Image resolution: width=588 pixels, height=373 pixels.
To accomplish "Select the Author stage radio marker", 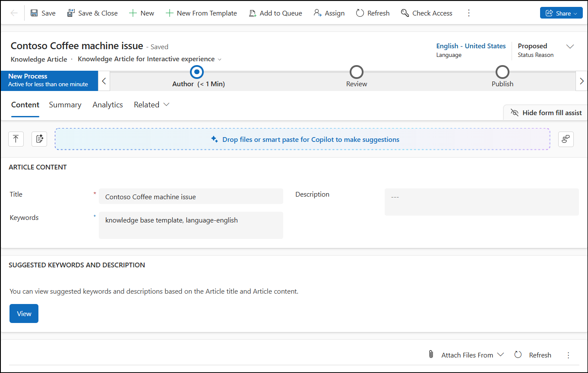I will tap(197, 72).
